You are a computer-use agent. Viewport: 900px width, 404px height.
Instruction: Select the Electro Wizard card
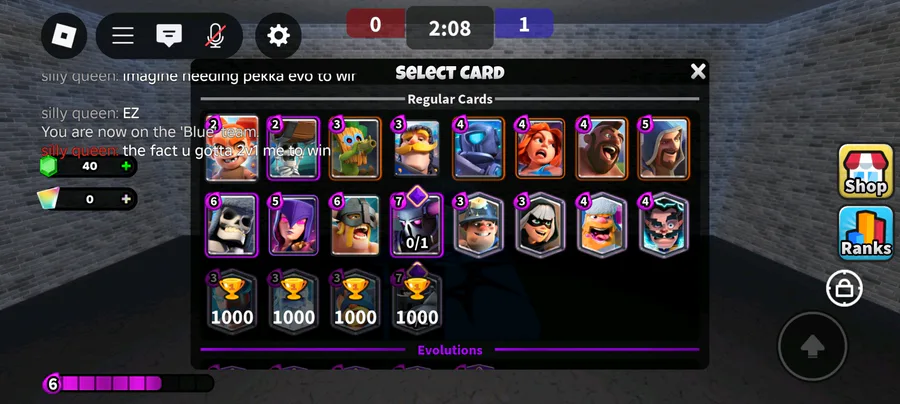click(x=663, y=224)
